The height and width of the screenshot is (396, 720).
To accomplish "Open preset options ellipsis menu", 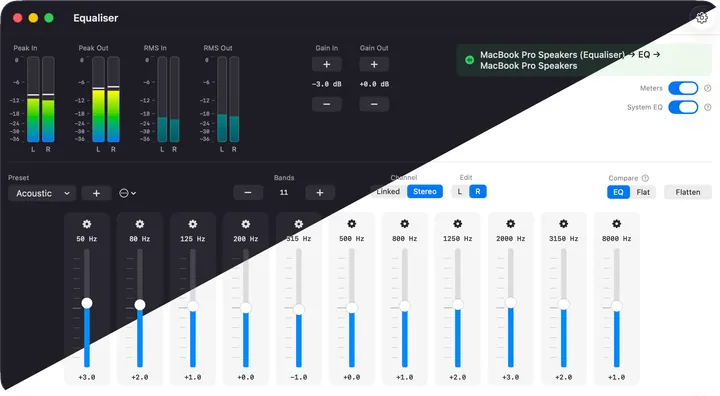I will pyautogui.click(x=127, y=193).
